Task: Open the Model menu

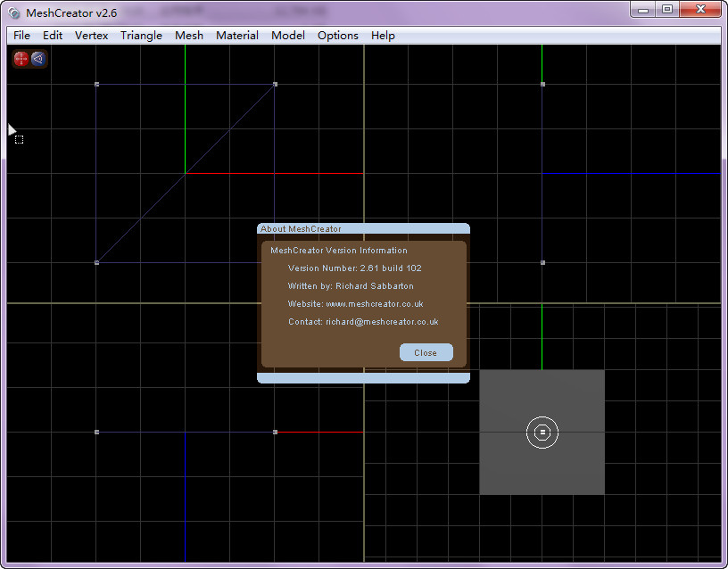Action: point(288,36)
